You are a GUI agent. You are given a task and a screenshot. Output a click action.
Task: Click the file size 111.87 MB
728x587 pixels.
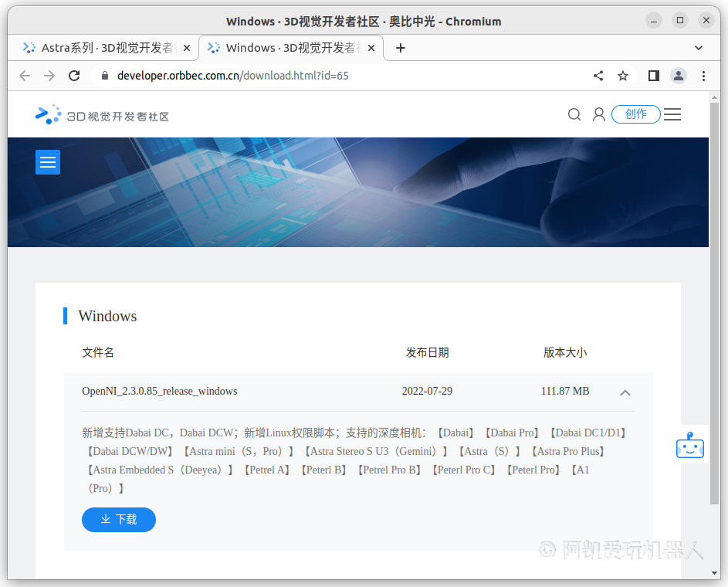coord(565,391)
